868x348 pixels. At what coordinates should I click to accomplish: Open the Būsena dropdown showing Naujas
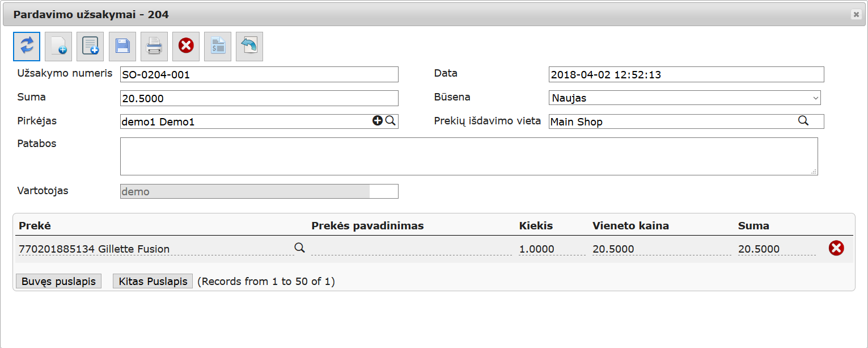click(685, 98)
